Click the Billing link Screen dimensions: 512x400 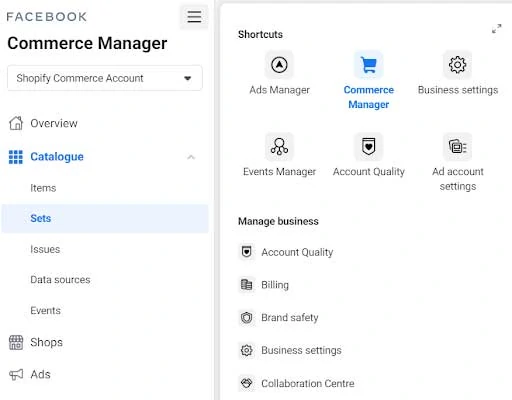275,285
